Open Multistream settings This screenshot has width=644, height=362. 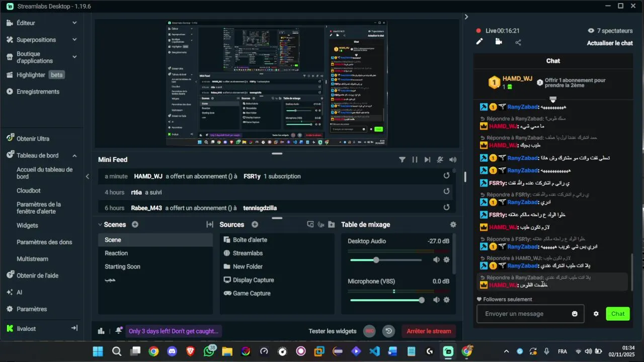coord(32,259)
